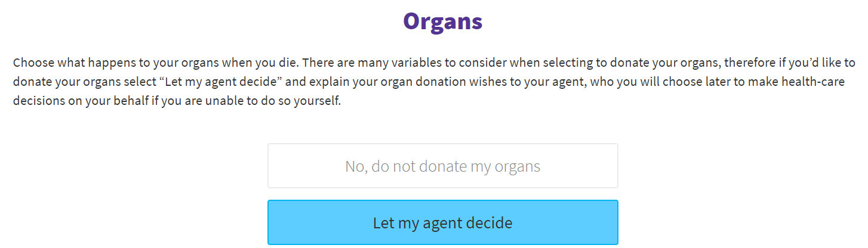This screenshot has width=868, height=248.
Task: Choose the "Let my agent decide" button
Action: pos(442,223)
